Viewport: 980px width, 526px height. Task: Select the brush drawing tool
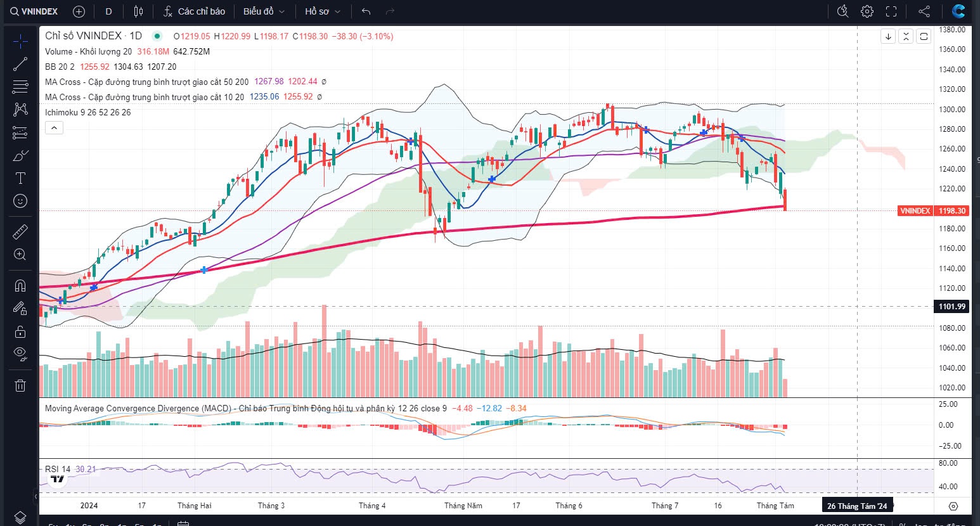[20, 155]
